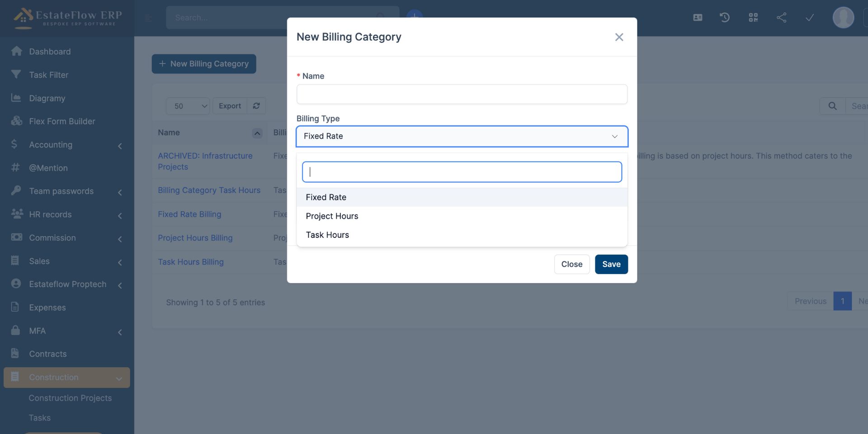Click the refresh icon beside Export
Image resolution: width=868 pixels, height=434 pixels.
[x=256, y=106]
